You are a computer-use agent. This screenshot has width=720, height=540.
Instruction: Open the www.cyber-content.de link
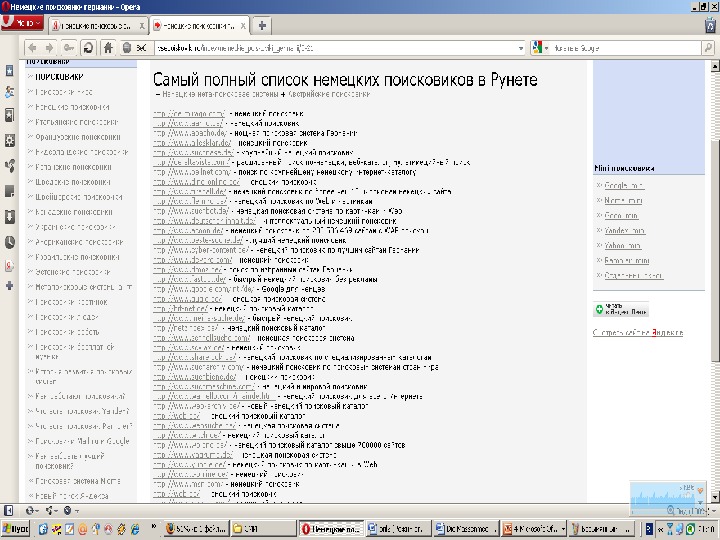pyautogui.click(x=202, y=250)
